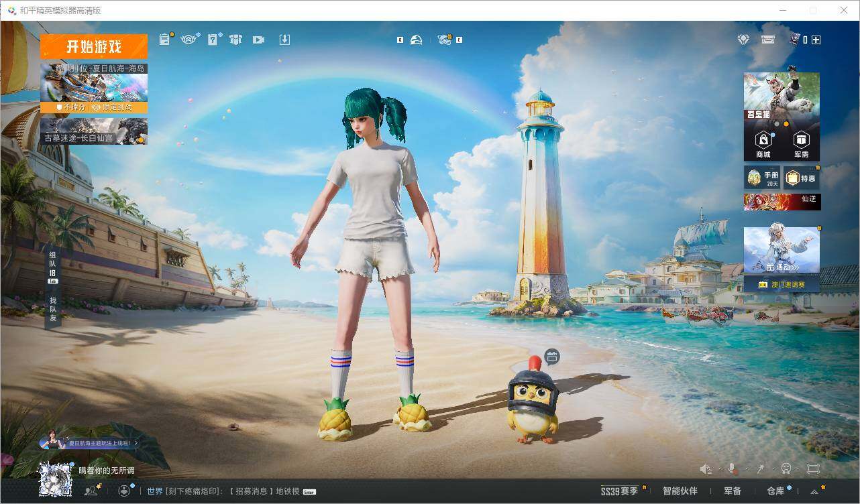The height and width of the screenshot is (504, 860).
Task: Open the 找队友 find teammates tab
Action: click(x=53, y=309)
